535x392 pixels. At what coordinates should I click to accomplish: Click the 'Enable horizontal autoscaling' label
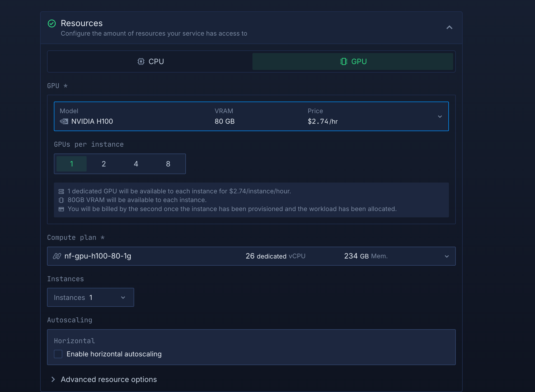tap(114, 354)
